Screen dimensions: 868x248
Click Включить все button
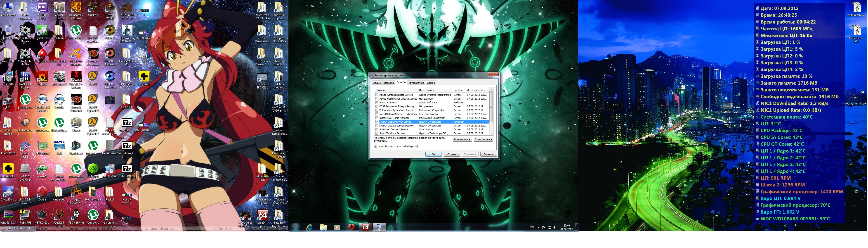tap(462, 139)
